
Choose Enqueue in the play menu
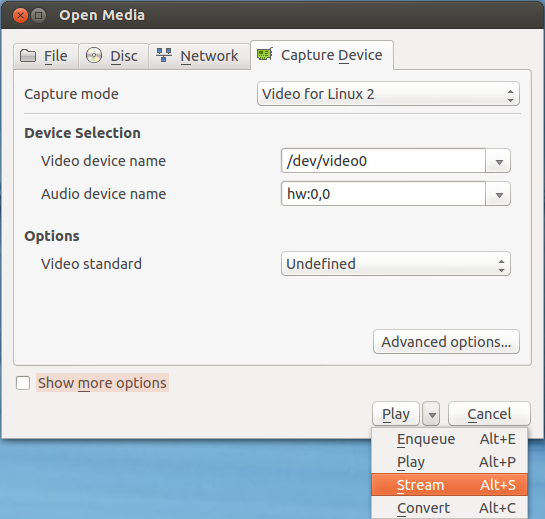click(x=449, y=439)
